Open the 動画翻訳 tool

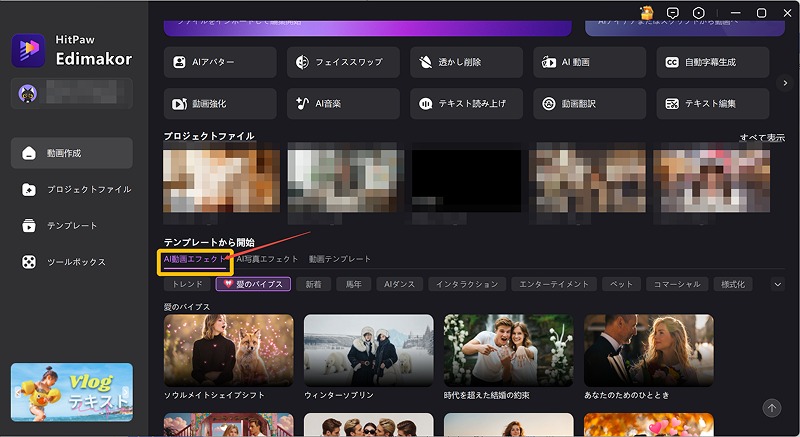point(589,104)
